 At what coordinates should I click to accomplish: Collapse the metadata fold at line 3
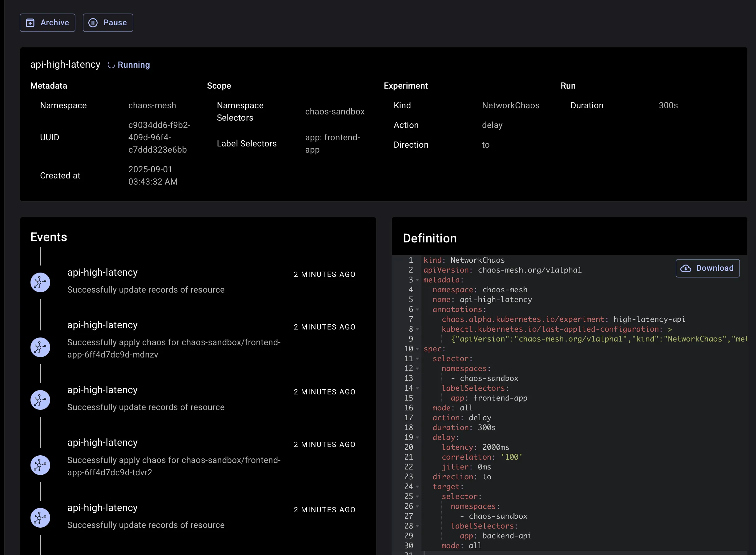(417, 280)
